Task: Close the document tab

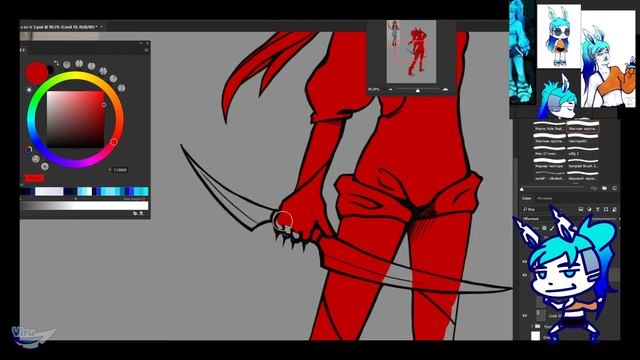Action: click(102, 27)
